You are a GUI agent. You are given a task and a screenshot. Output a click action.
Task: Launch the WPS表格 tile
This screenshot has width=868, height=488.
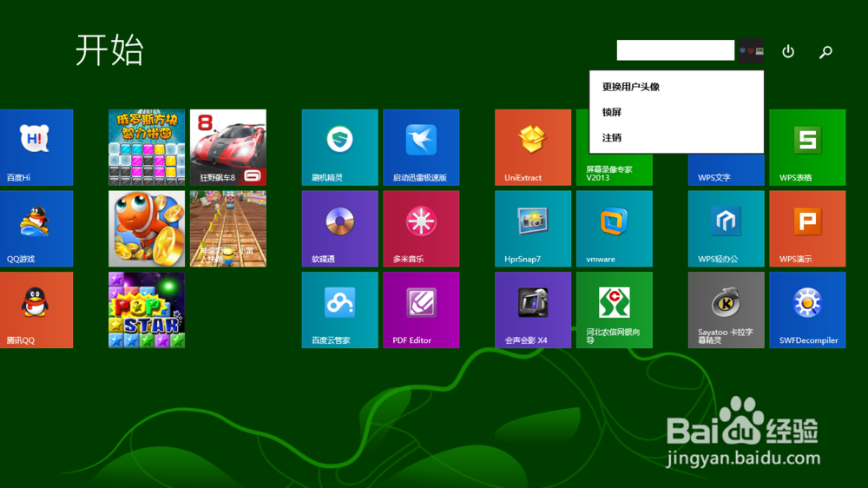click(807, 148)
